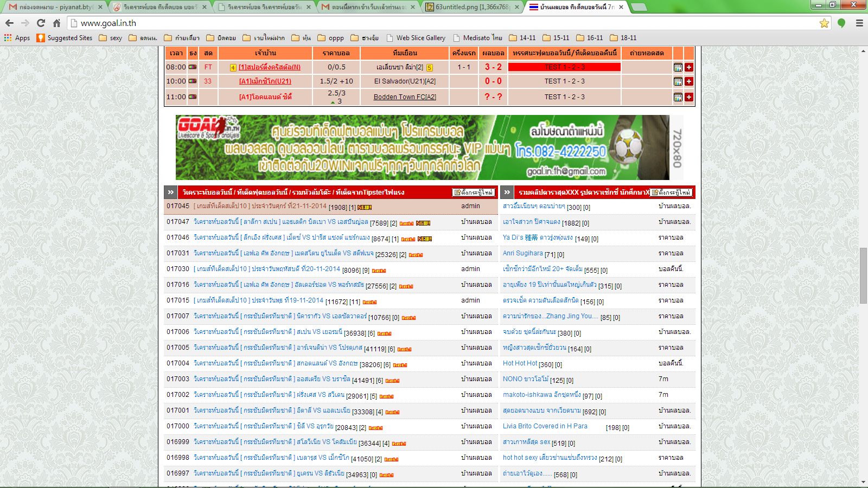The image size is (868, 488).
Task: Open the Suggested Sites bookmark
Action: coord(65,38)
